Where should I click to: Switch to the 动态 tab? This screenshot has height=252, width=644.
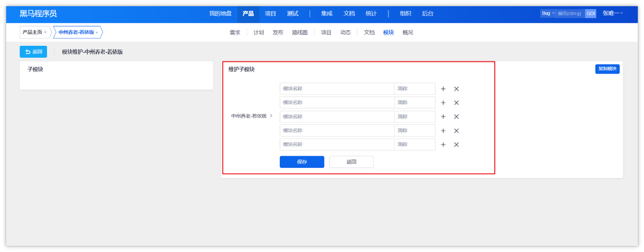click(345, 32)
